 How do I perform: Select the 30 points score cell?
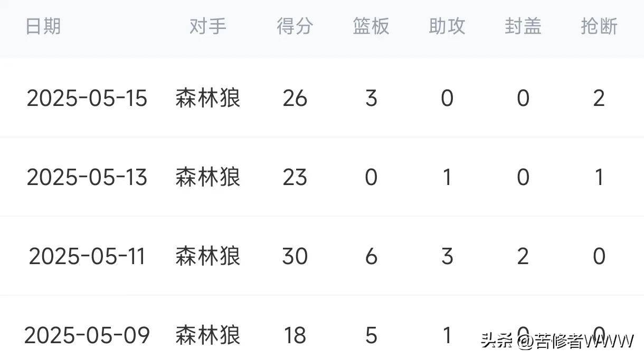pos(295,256)
